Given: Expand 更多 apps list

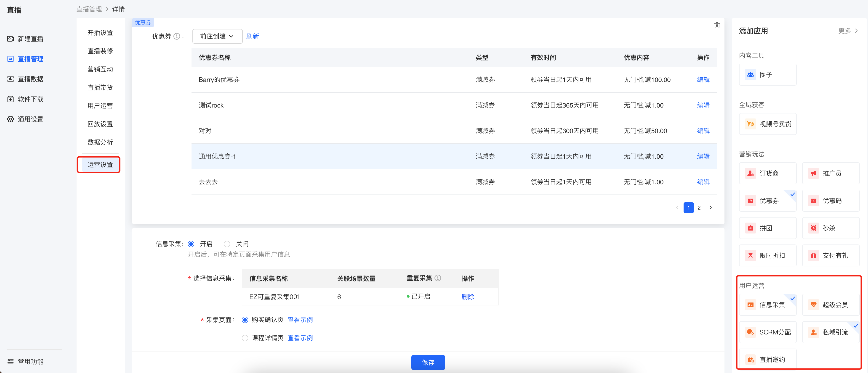Looking at the screenshot, I should coord(848,31).
